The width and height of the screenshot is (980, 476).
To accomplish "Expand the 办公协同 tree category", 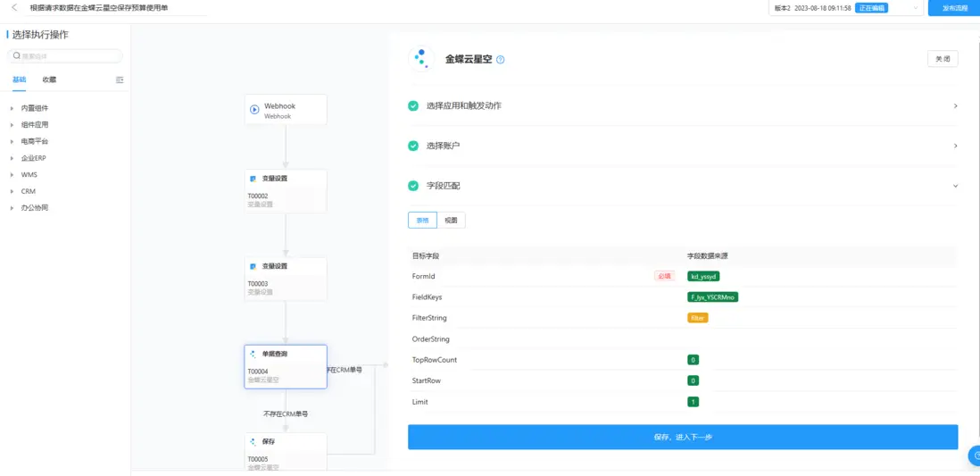I will point(12,208).
